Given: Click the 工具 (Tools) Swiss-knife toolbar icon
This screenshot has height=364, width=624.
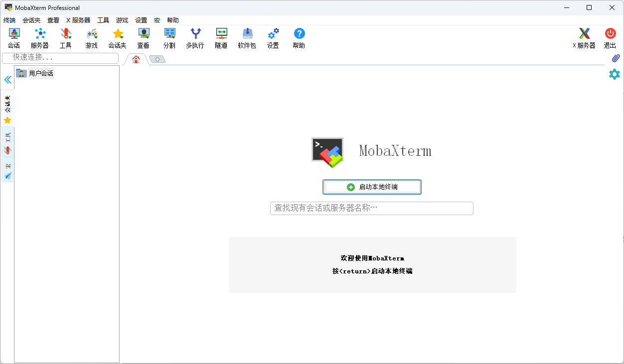Looking at the screenshot, I should coord(66,38).
